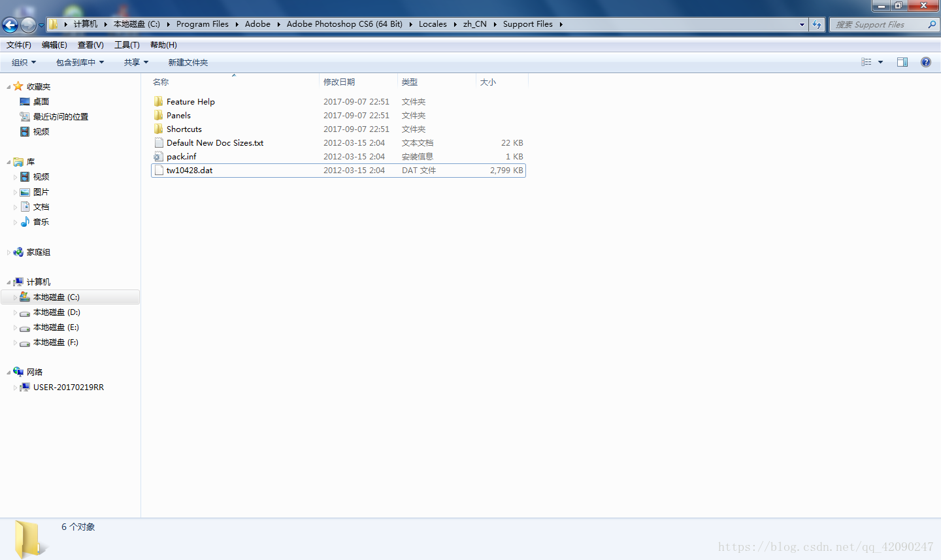The height and width of the screenshot is (560, 941).
Task: Open the 组织 dropdown
Action: pos(24,62)
